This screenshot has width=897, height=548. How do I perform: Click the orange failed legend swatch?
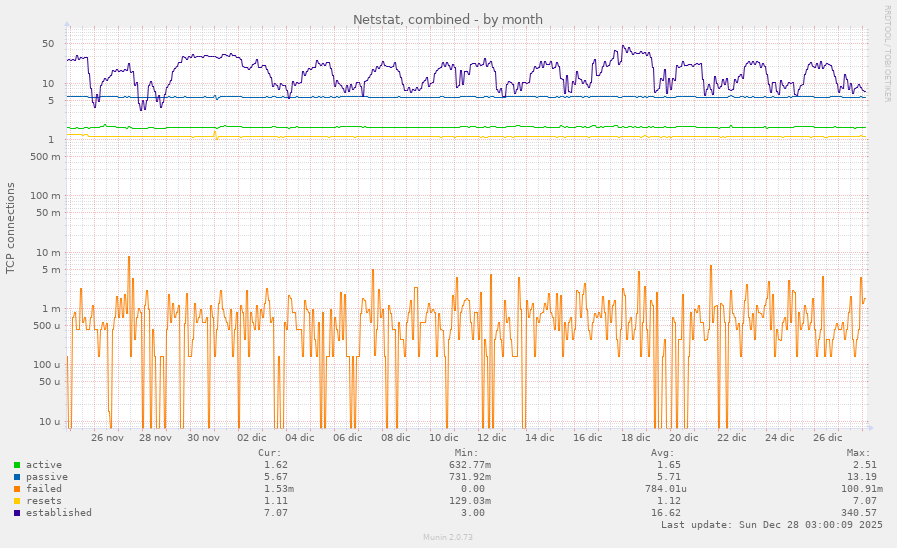tap(17, 489)
